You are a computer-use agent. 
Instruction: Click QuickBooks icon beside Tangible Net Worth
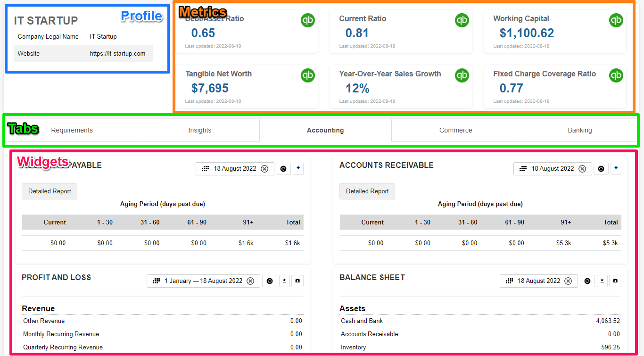coord(308,75)
